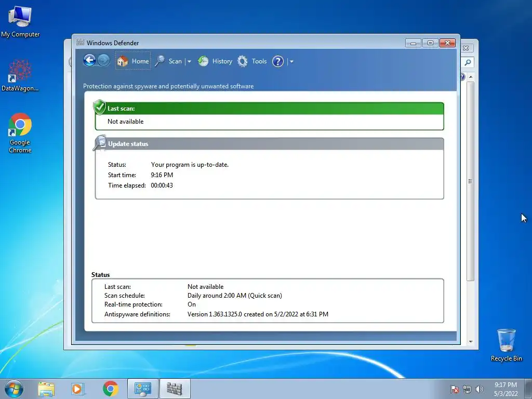Click the 'Daily around 2:00 AM (Quick scan)' value

pyautogui.click(x=235, y=296)
